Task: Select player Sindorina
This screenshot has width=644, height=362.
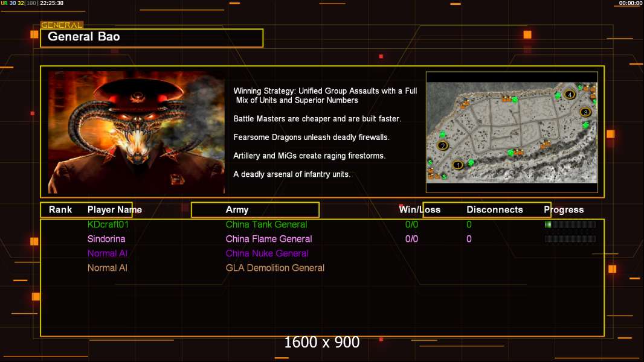Action: [x=106, y=238]
